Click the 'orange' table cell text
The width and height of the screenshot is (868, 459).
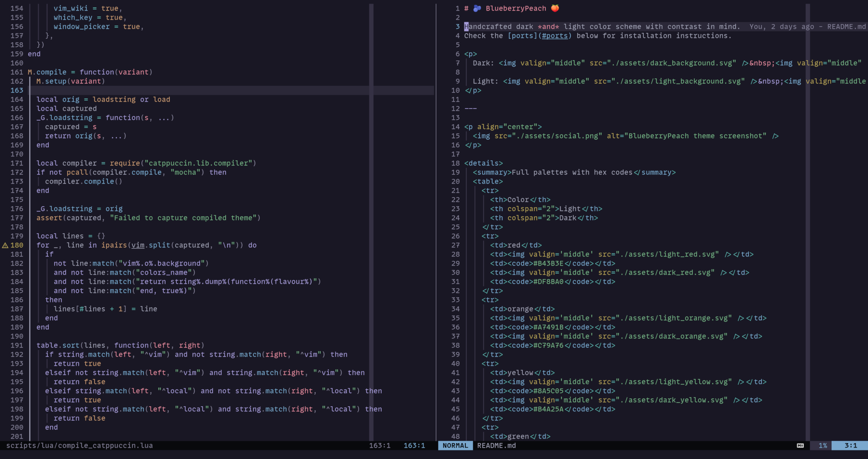(520, 309)
